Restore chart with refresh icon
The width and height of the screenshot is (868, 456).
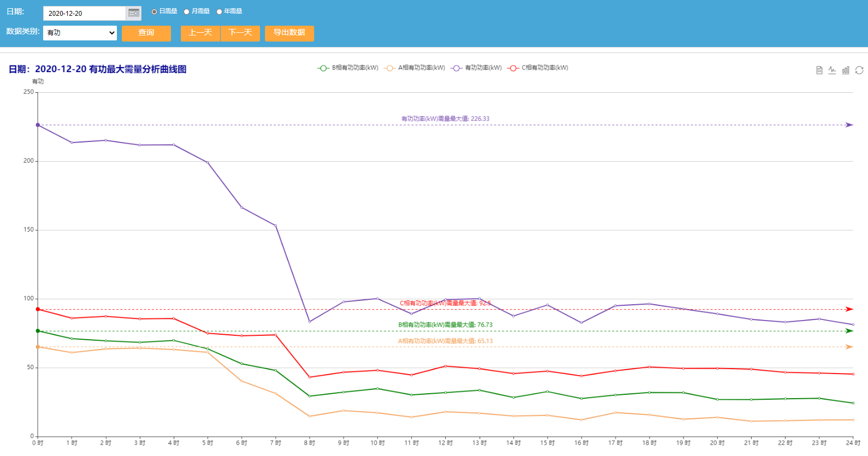pyautogui.click(x=859, y=70)
